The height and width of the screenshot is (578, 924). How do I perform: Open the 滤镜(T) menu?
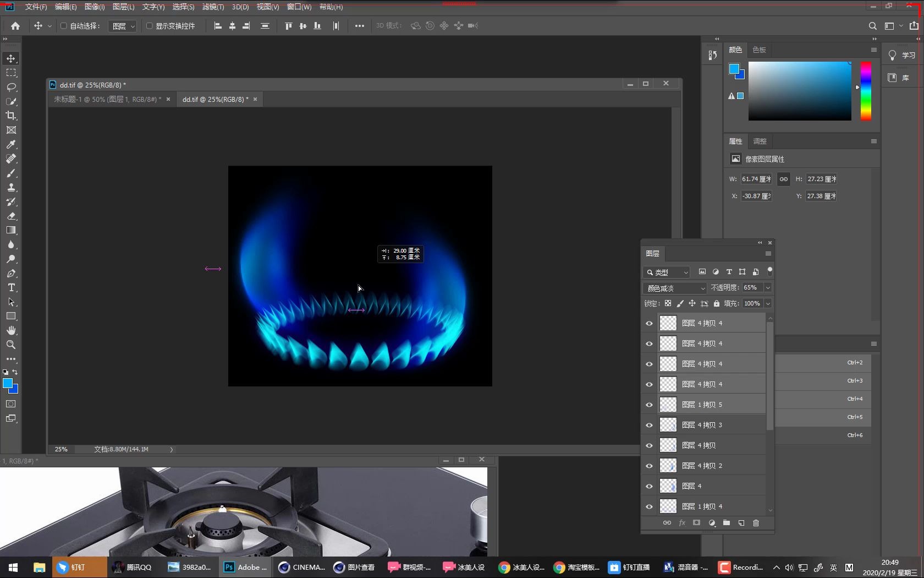pyautogui.click(x=213, y=7)
